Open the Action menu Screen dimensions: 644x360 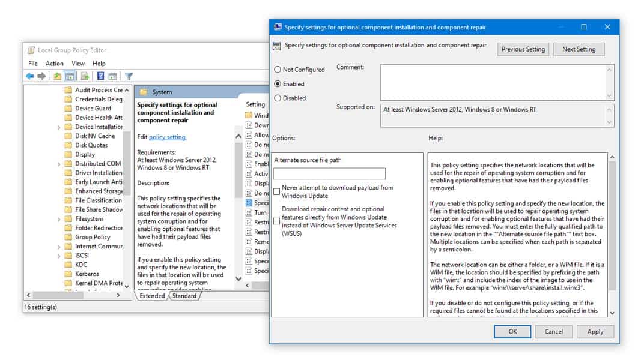55,64
